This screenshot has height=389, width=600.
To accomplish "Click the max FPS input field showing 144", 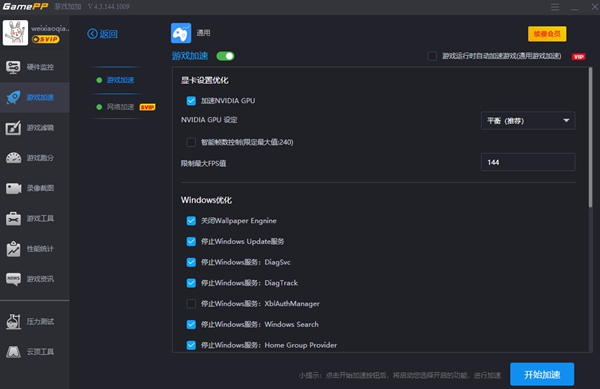I will pos(528,162).
